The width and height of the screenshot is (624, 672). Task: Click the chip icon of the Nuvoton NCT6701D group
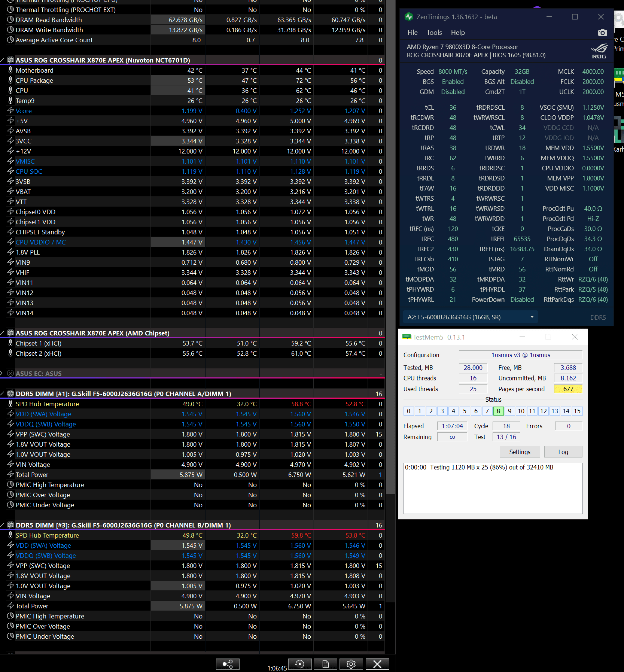tap(10, 60)
